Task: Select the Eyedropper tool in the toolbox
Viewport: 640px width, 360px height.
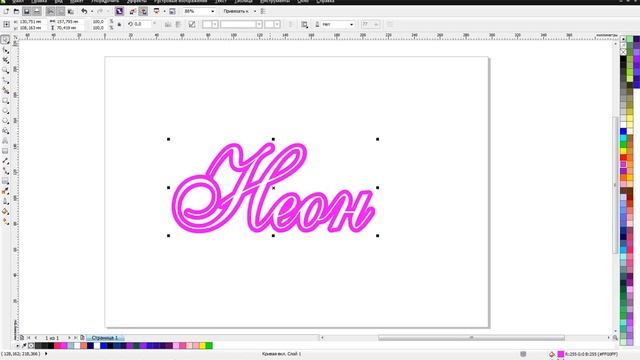Action: (5, 192)
